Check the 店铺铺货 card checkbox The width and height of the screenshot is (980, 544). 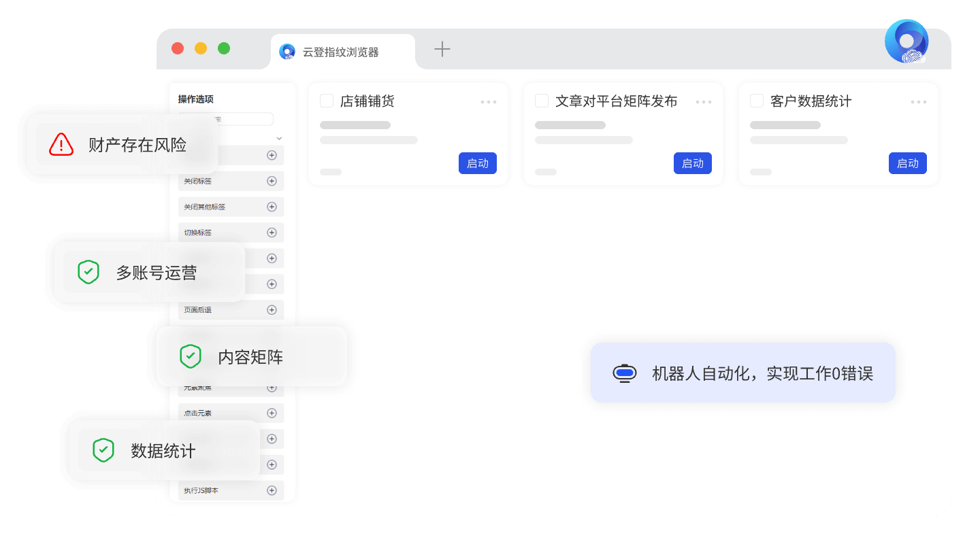point(326,100)
